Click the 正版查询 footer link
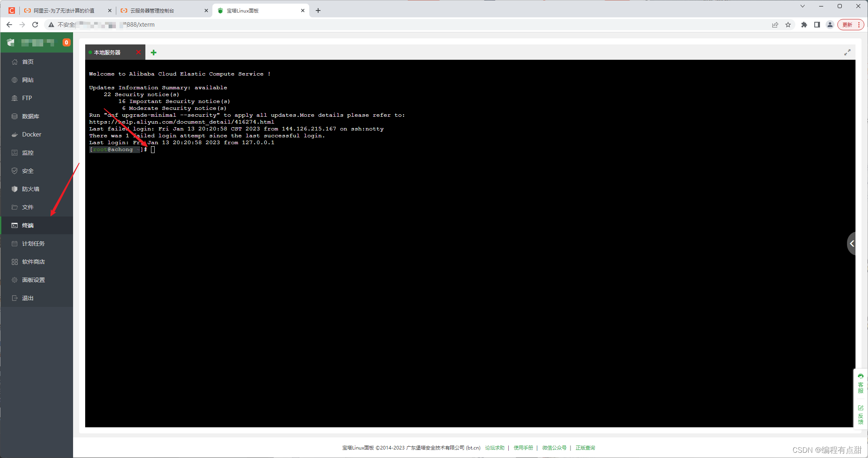868x458 pixels. [585, 448]
